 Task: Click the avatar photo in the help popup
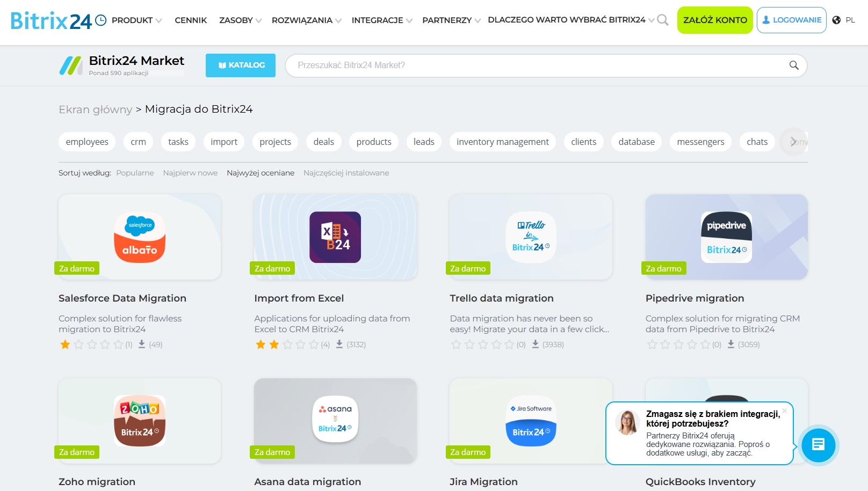pos(627,422)
